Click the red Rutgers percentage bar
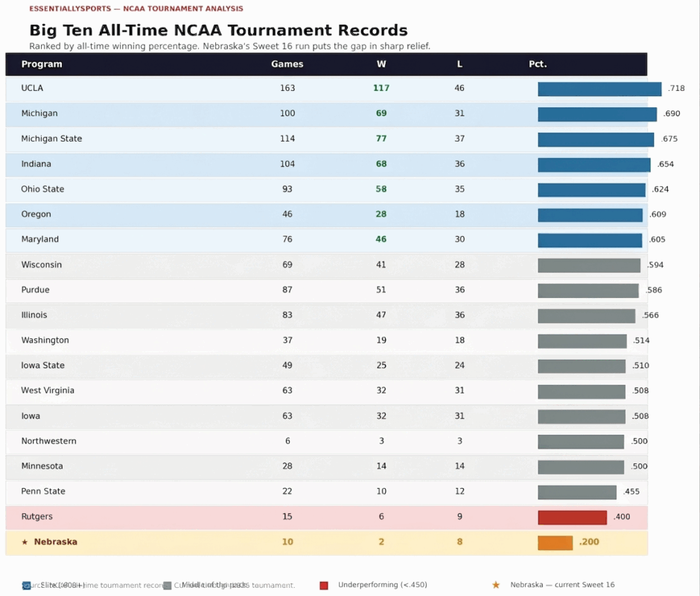Viewport: 700px width, 596px height. [x=572, y=517]
